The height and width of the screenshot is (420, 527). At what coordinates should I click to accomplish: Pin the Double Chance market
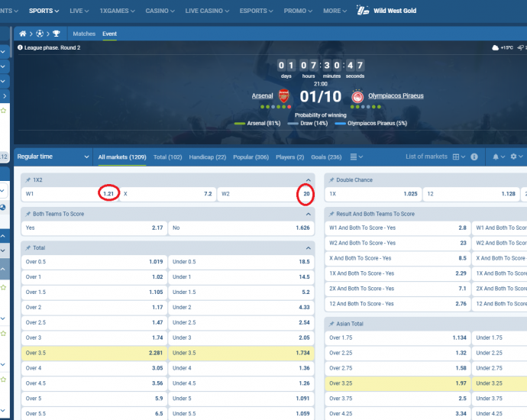pyautogui.click(x=331, y=180)
